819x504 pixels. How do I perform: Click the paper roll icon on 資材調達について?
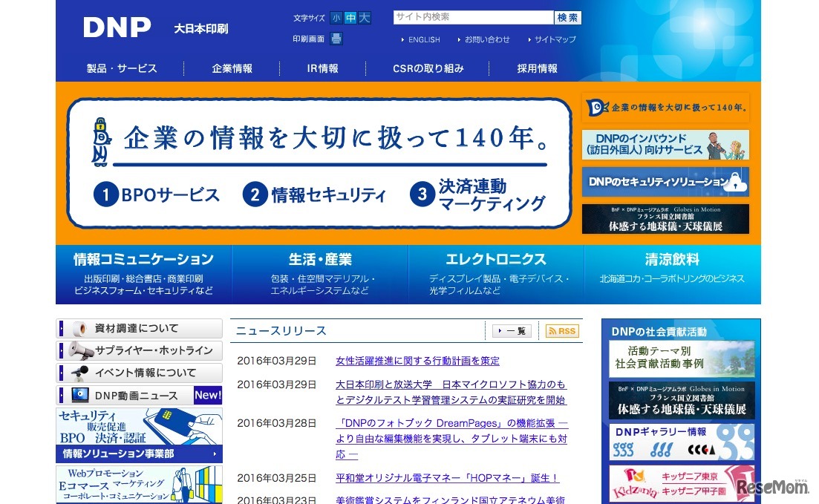pos(79,330)
